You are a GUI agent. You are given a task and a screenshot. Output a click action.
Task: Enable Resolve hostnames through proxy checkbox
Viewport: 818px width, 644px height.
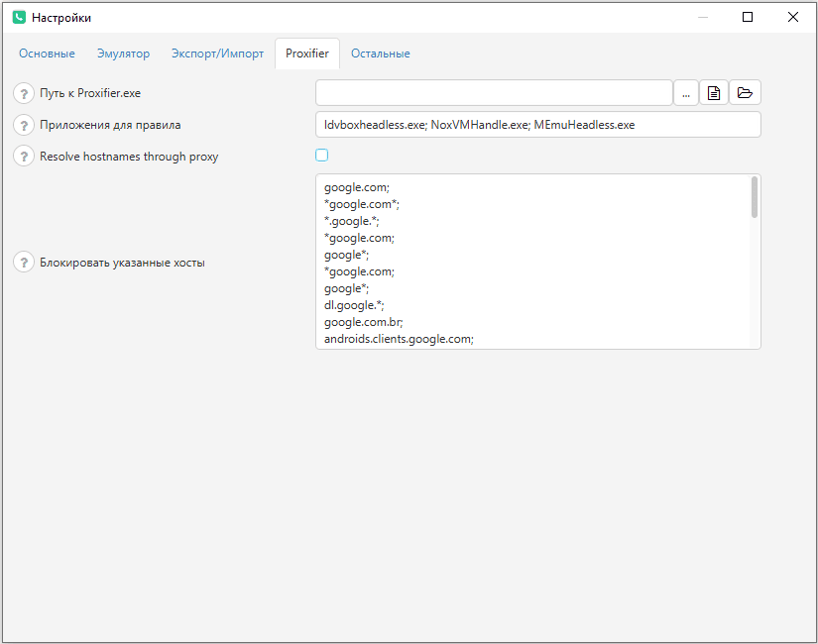[x=322, y=155]
